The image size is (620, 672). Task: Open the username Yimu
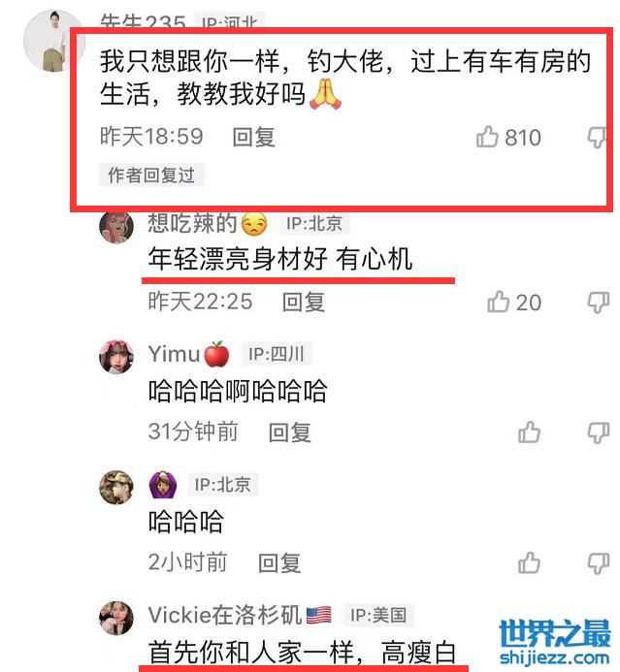coord(174,354)
